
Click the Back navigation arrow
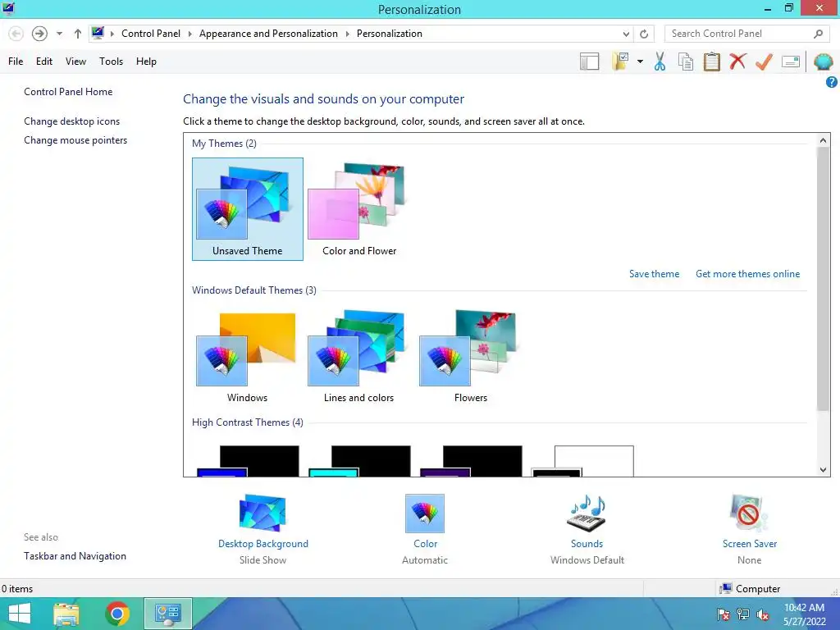click(x=16, y=34)
